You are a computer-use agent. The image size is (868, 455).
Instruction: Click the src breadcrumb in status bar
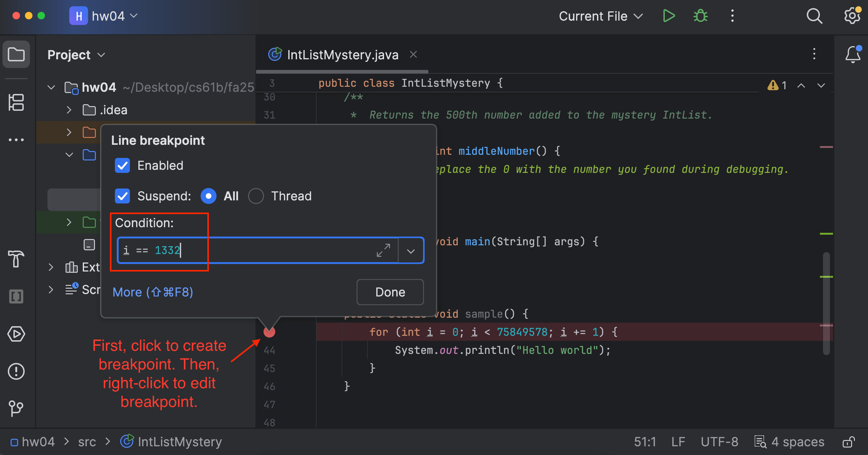87,442
